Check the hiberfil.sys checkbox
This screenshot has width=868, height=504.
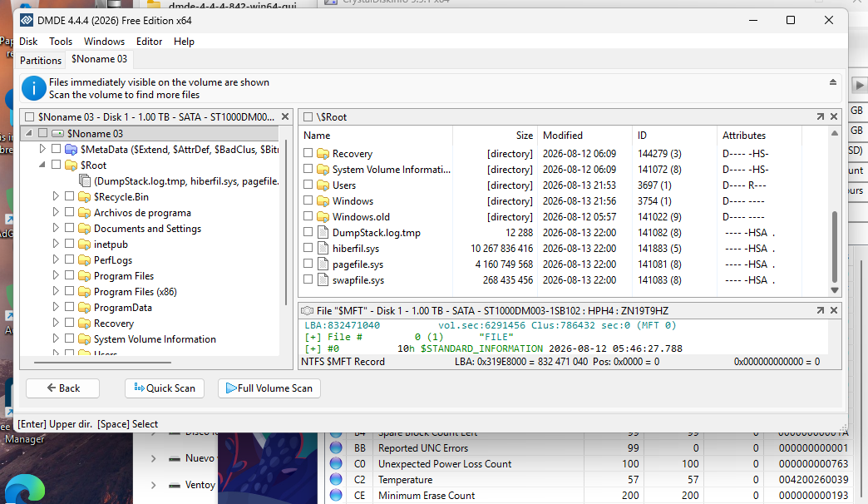(308, 248)
